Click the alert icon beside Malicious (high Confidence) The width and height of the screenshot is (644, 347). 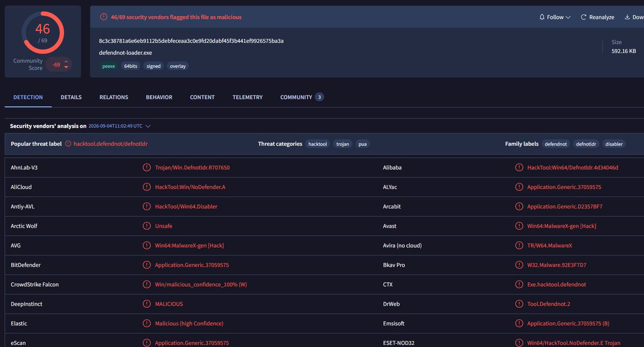147,323
